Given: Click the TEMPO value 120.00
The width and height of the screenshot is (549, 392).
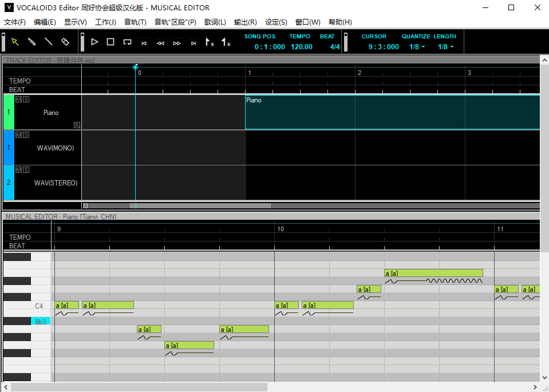Looking at the screenshot, I should point(302,47).
